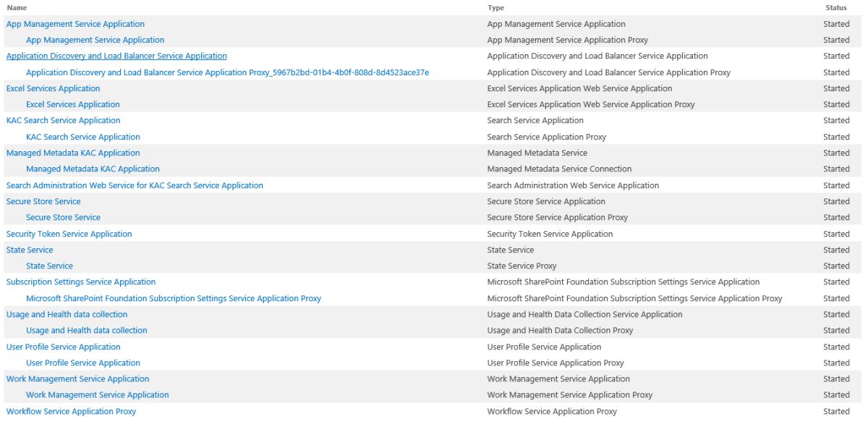Image resolution: width=868 pixels, height=427 pixels.
Task: Click Started status in Search Administration Web Service row
Action: [x=836, y=185]
